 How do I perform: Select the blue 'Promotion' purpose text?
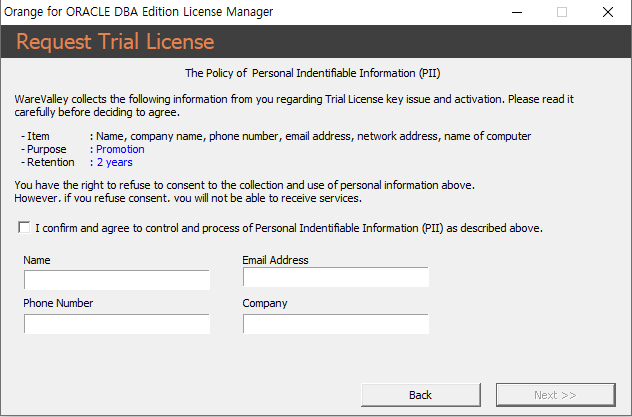120,149
